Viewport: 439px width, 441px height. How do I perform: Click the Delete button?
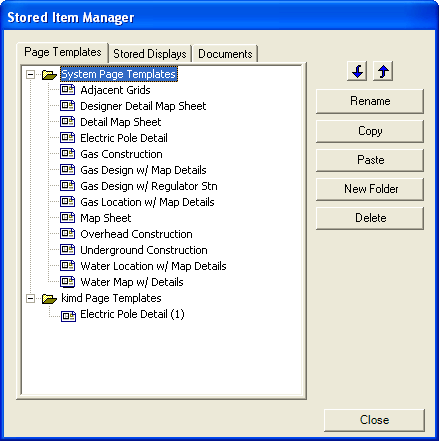[x=370, y=218]
